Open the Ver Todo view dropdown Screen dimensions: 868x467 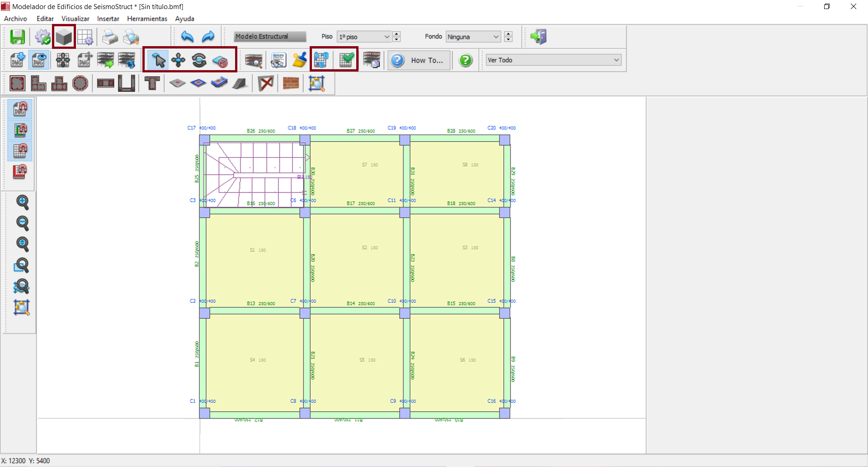pos(553,60)
